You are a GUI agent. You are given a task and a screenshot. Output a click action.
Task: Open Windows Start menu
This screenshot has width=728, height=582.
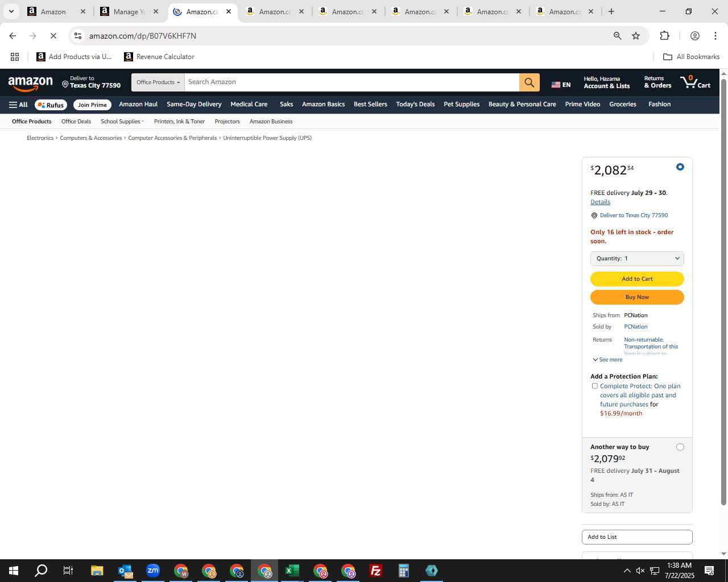[x=14, y=571]
